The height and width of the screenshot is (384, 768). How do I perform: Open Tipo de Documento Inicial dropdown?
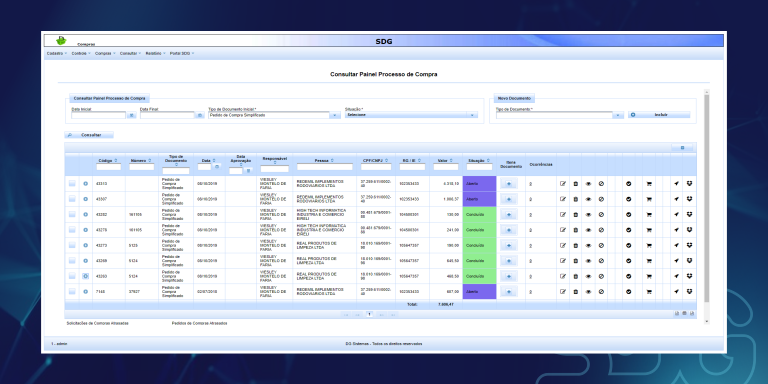coord(335,115)
